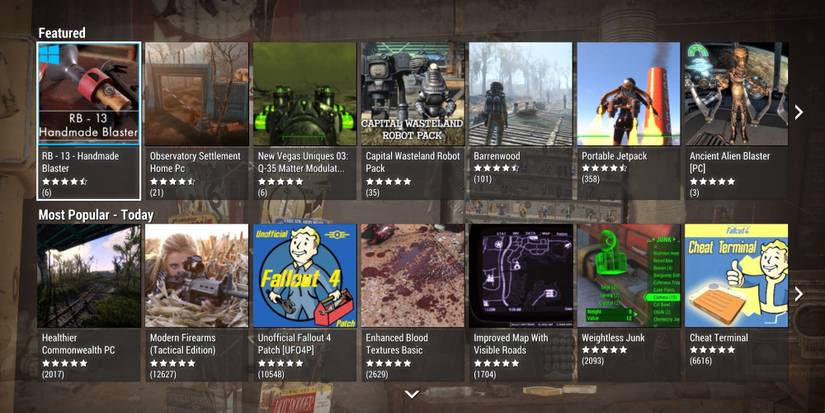Click the Portable Jetpack title text
The height and width of the screenshot is (413, 825).
[x=614, y=156]
